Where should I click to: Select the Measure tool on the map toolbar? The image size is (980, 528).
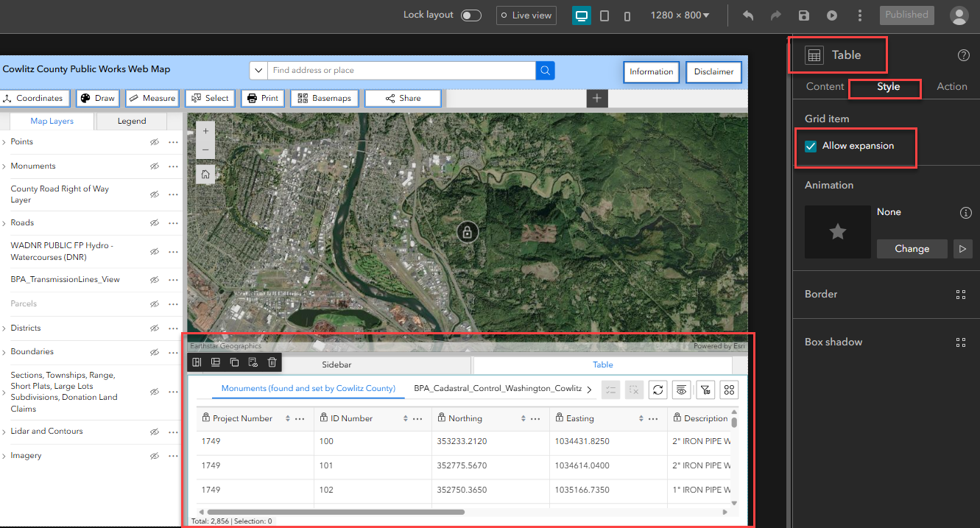pyautogui.click(x=152, y=97)
